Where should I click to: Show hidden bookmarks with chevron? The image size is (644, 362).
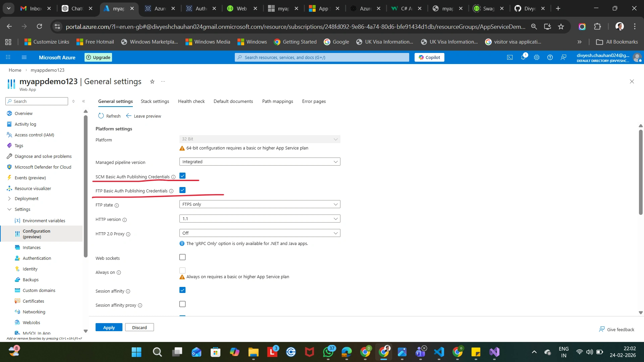coord(579,42)
